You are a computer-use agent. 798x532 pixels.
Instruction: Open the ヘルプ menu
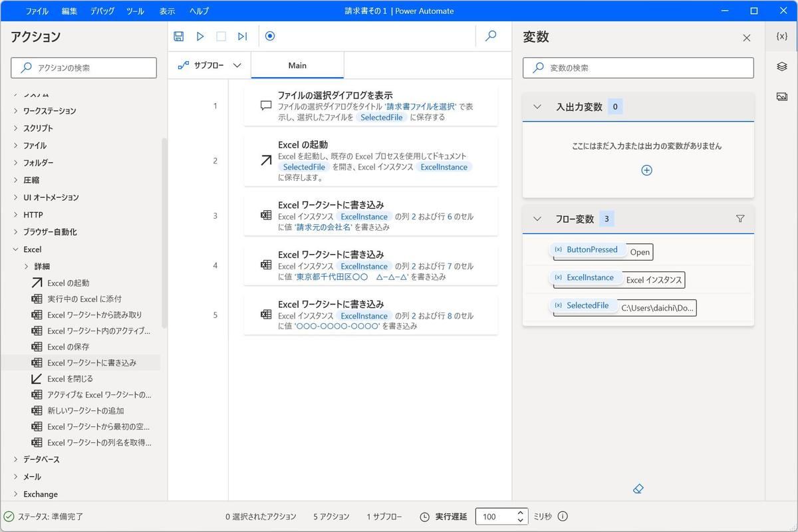coord(199,11)
